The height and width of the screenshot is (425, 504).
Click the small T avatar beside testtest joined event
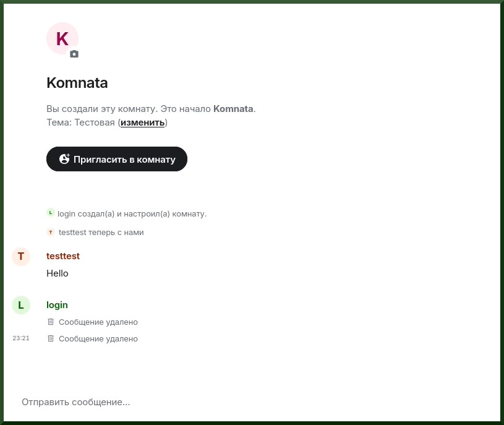(x=51, y=232)
